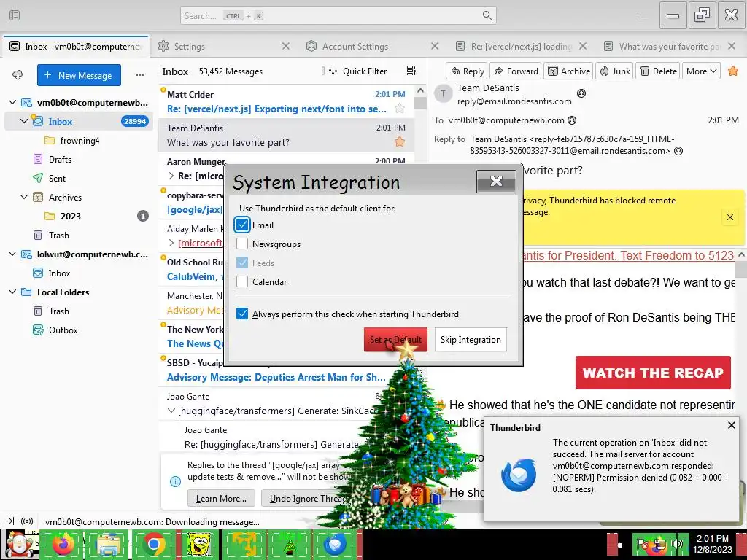Collapse the Joao Gante thread
This screenshot has height=560, width=747.
pos(171,411)
